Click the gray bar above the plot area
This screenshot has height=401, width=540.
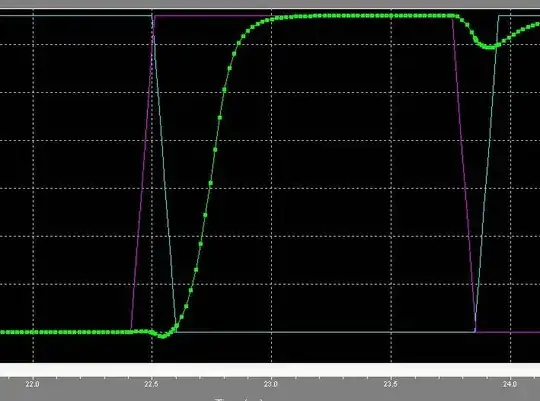270,3
